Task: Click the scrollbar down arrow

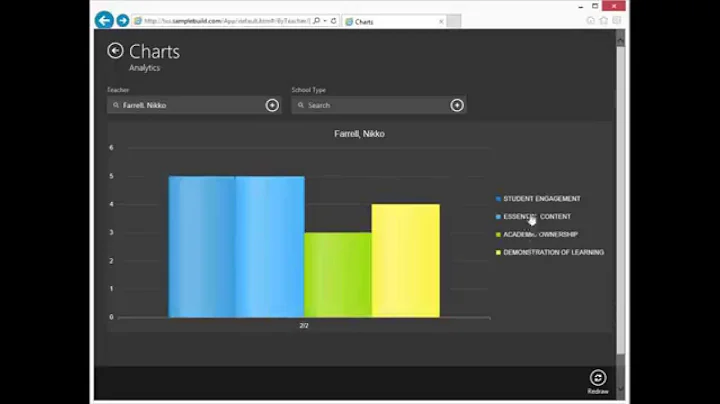Action: 620,388
